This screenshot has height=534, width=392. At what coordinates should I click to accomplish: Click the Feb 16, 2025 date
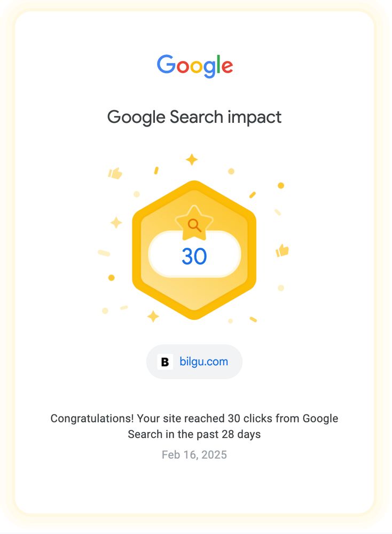pyautogui.click(x=194, y=454)
